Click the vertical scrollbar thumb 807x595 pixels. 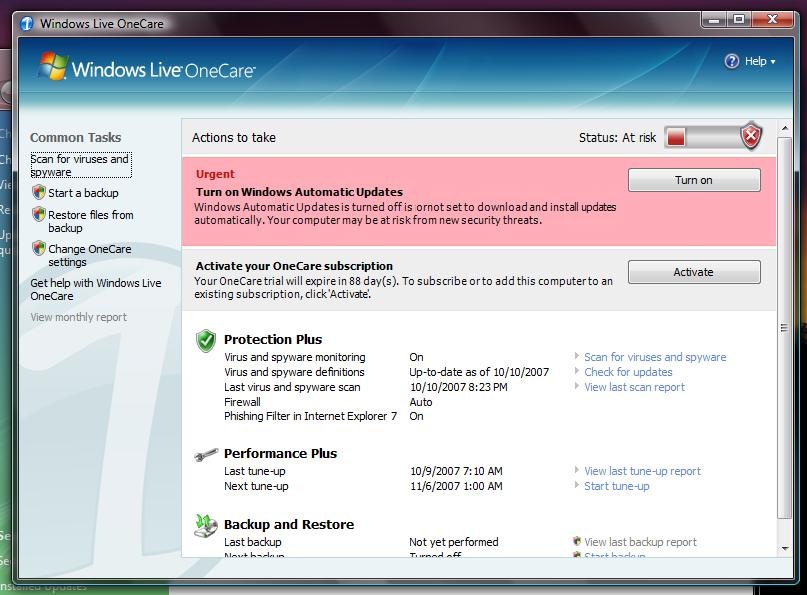(x=784, y=328)
